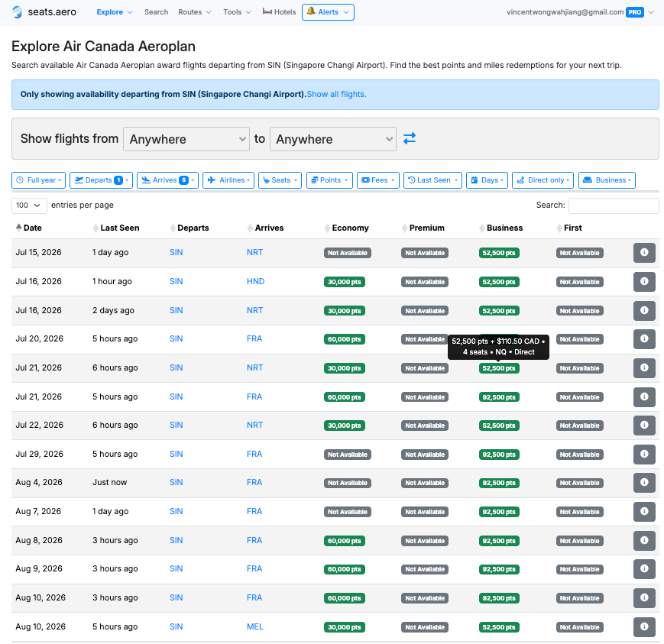Click the PRO account badge
Screen dimensions: 664x644
(x=635, y=12)
